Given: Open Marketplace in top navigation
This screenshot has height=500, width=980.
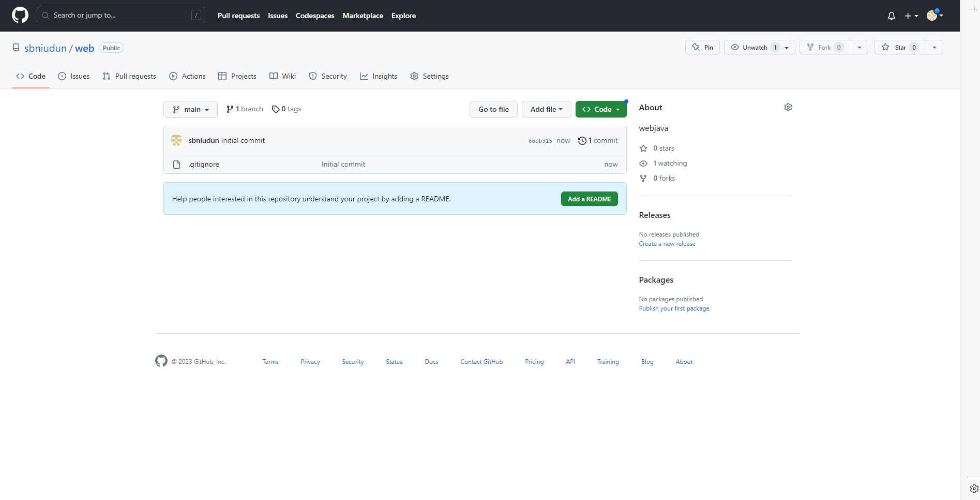Looking at the screenshot, I should click(x=363, y=16).
